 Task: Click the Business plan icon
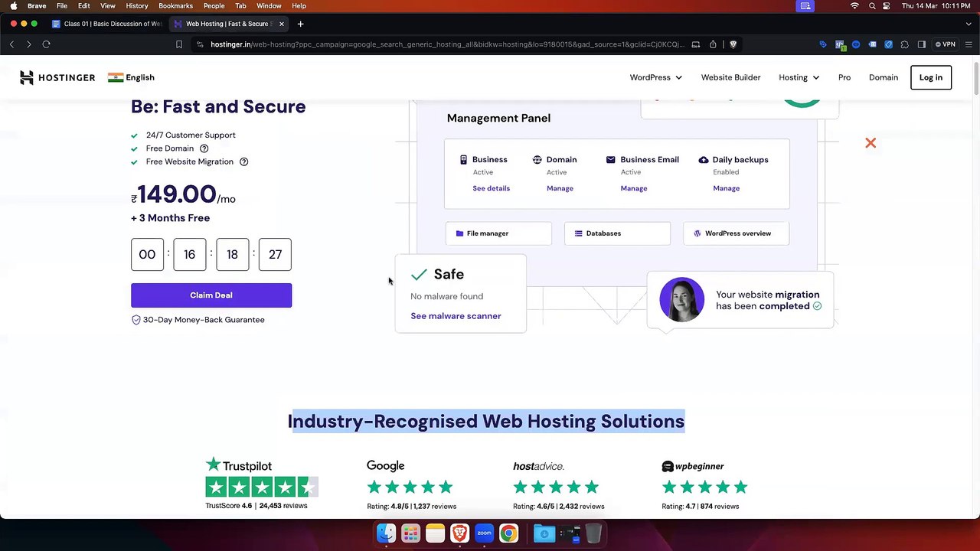pos(463,160)
